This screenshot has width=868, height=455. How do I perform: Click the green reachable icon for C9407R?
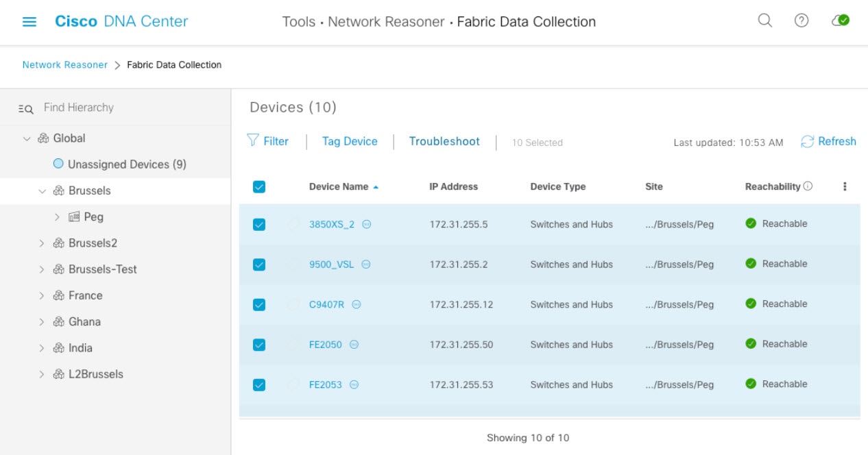click(751, 304)
